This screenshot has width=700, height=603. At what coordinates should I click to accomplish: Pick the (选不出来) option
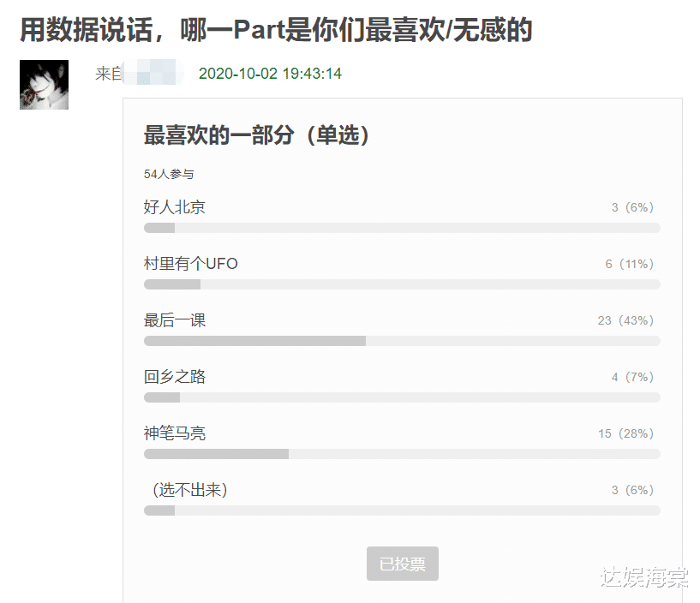point(189,490)
